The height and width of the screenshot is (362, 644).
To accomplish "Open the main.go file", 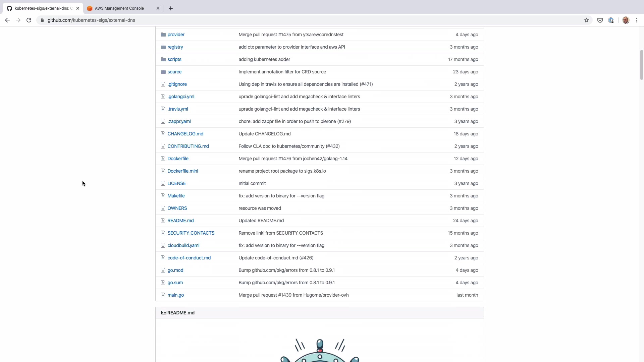I will [176, 295].
